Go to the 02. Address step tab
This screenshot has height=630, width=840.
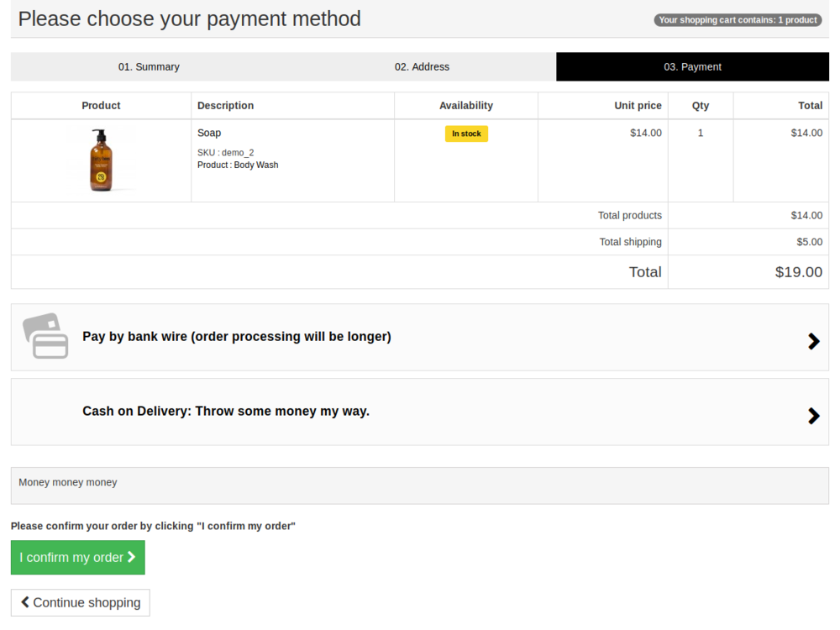click(422, 67)
